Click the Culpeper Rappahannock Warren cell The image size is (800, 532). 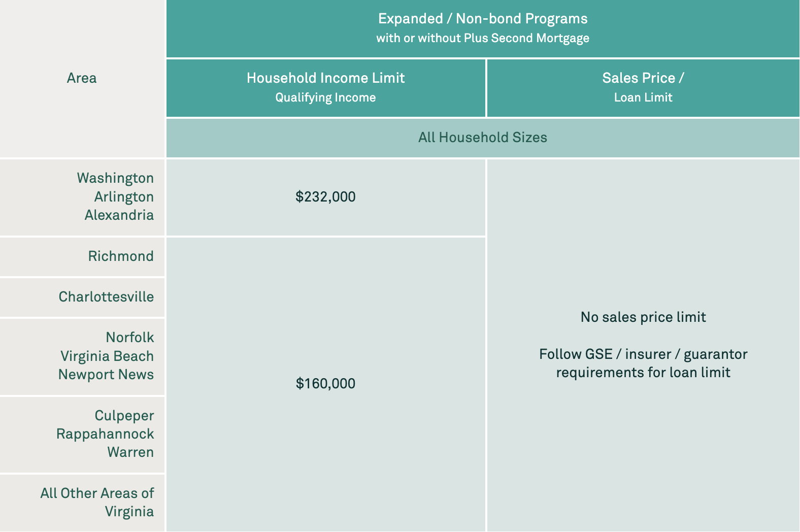coord(82,434)
